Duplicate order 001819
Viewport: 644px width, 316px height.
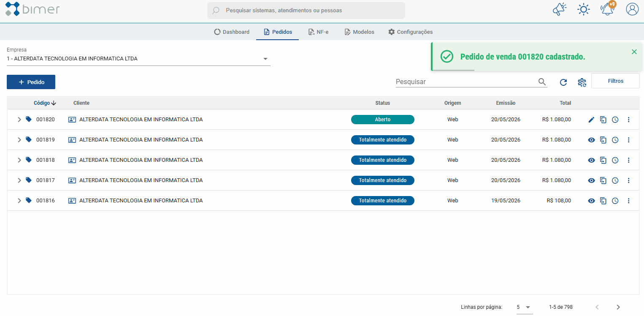pyautogui.click(x=603, y=140)
